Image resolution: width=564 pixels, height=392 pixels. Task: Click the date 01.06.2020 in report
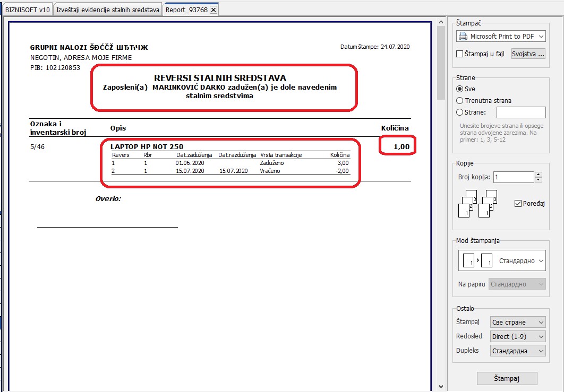pyautogui.click(x=190, y=163)
